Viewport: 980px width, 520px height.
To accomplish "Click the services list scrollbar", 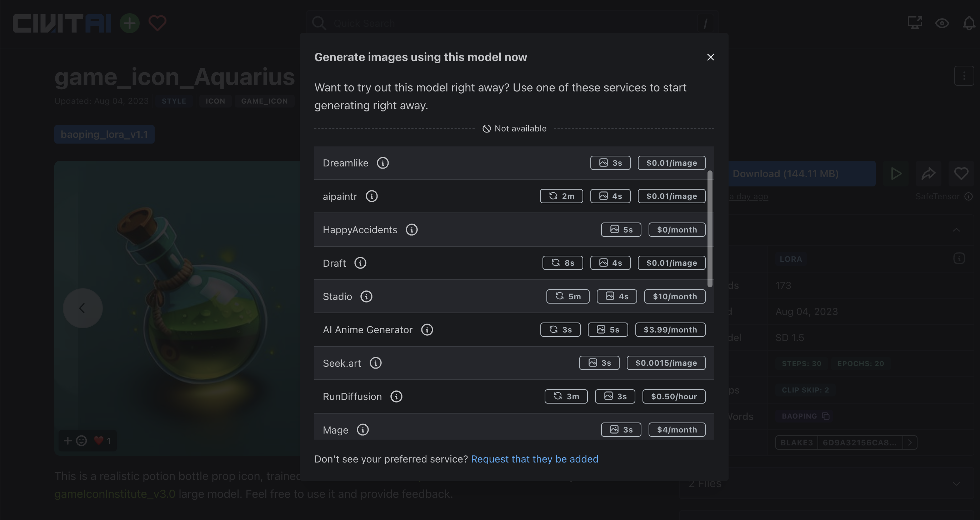I will [710, 229].
